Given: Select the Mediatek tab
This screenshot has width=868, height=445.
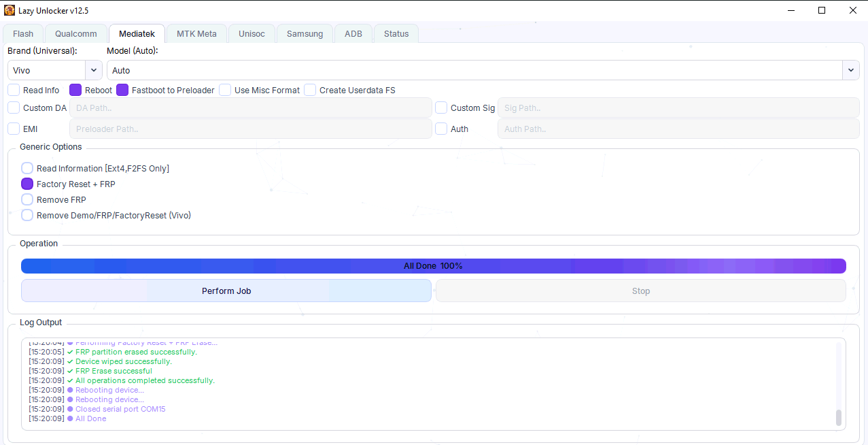Looking at the screenshot, I should coord(137,33).
